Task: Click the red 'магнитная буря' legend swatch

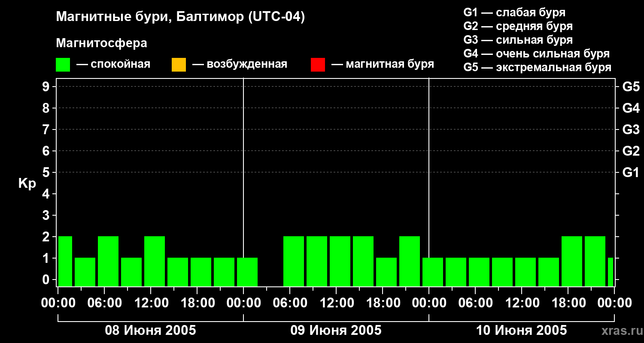Action: point(318,65)
